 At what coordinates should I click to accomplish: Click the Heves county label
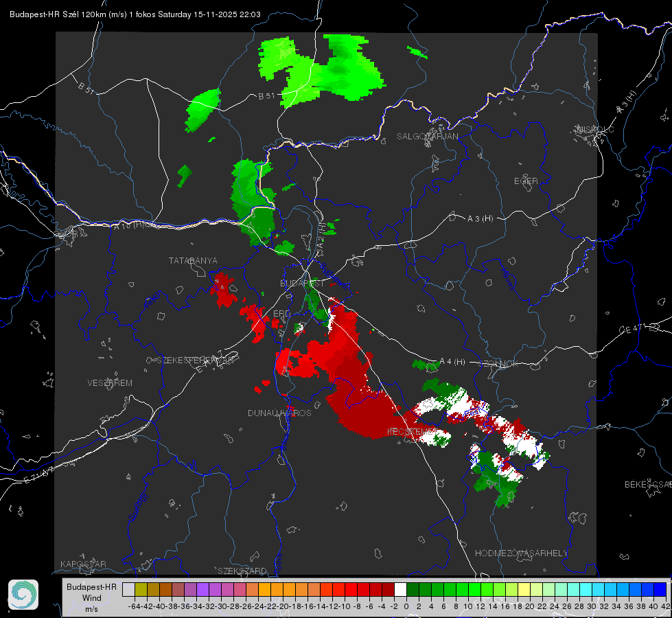tap(507, 279)
